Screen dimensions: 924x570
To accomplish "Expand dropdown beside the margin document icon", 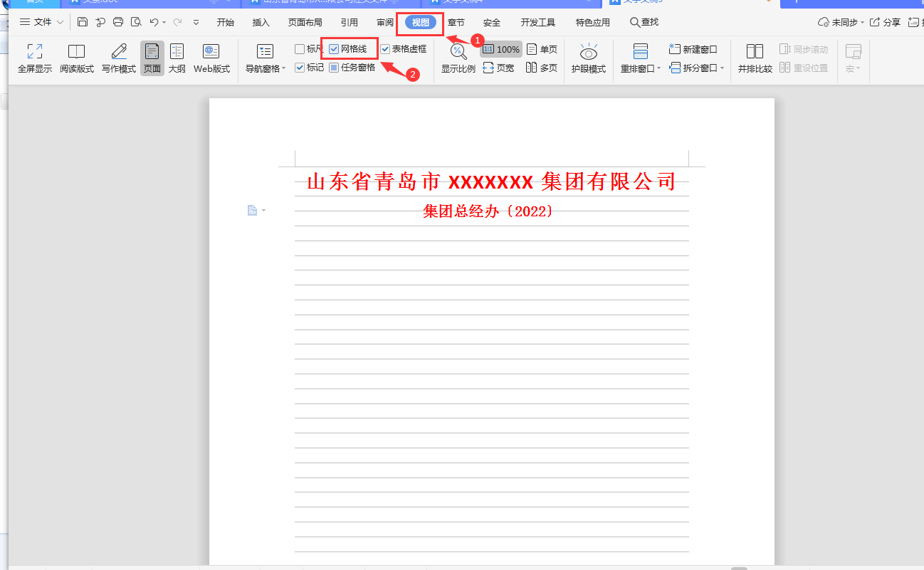I will pyautogui.click(x=263, y=211).
